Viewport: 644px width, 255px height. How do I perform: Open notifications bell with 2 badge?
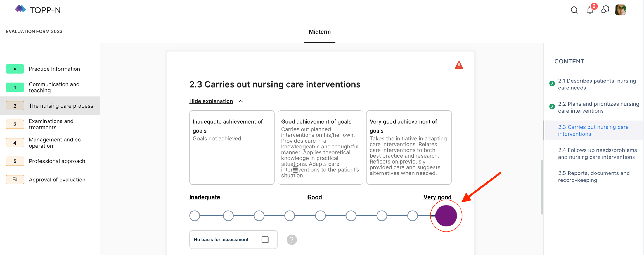[590, 10]
